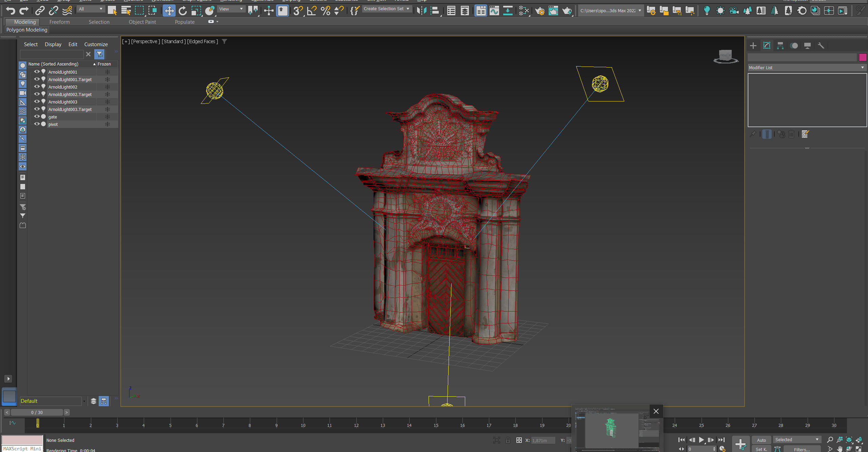Open Rendered Frame Window icon
The image size is (868, 452).
(x=553, y=11)
